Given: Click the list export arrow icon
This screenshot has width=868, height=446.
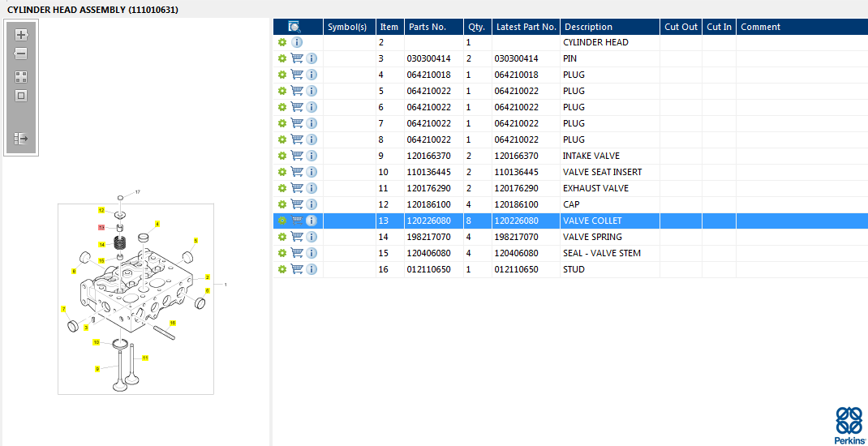Looking at the screenshot, I should [x=21, y=139].
